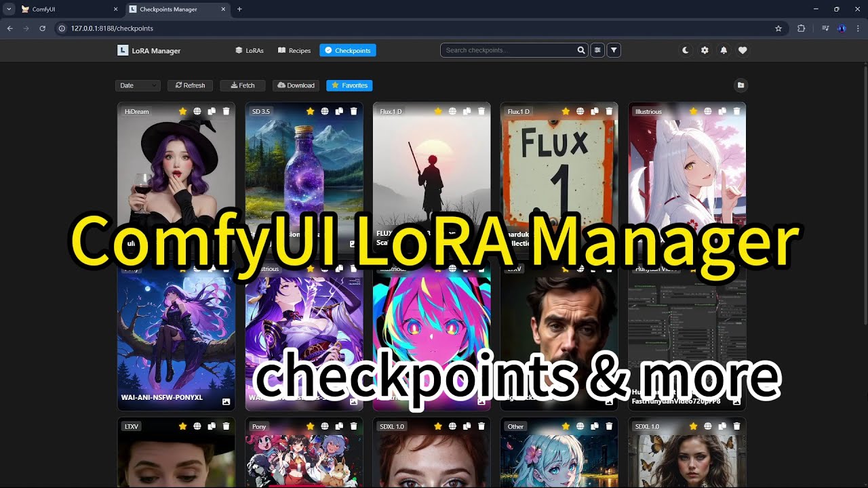Unfavorite the HiDream checkpoint star
This screenshot has width=868, height=488.
(182, 111)
